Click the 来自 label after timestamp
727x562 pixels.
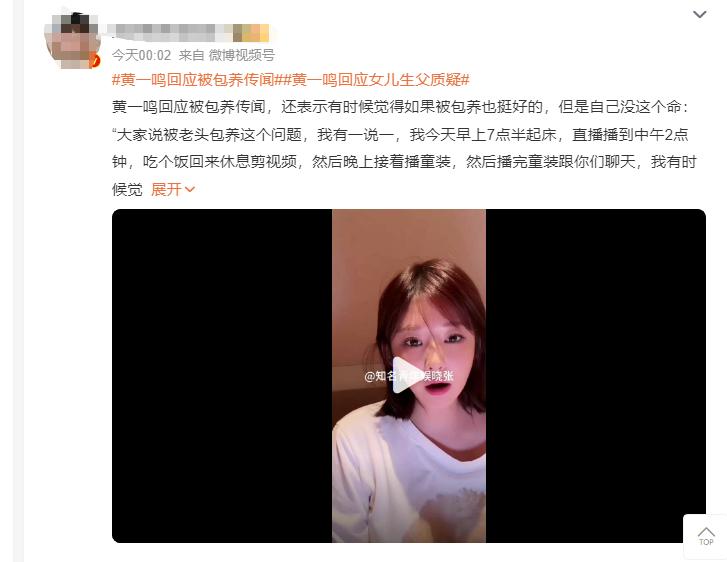[x=191, y=55]
